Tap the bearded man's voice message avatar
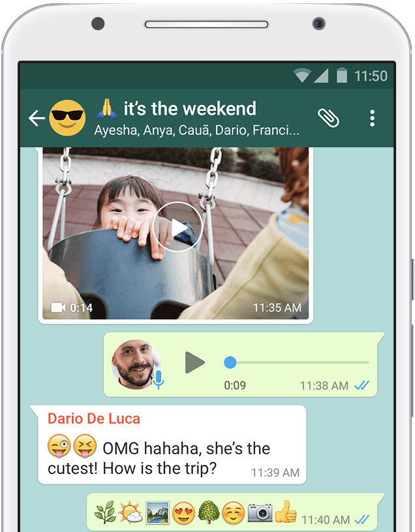This screenshot has width=415, height=532. click(x=136, y=364)
